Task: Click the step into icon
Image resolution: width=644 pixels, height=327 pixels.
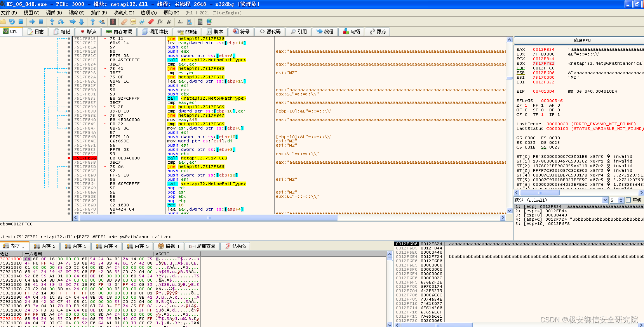Action: click(x=52, y=22)
